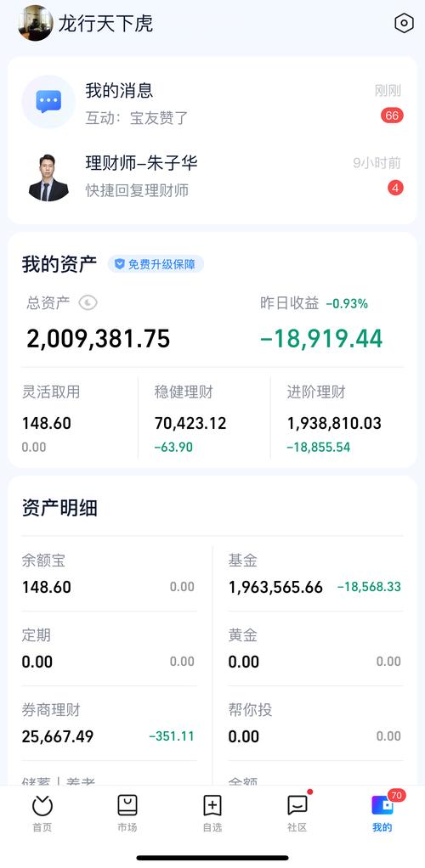Tap the profile avatar of 龙行天下虎
Screen dimensions: 425x868
click(36, 23)
